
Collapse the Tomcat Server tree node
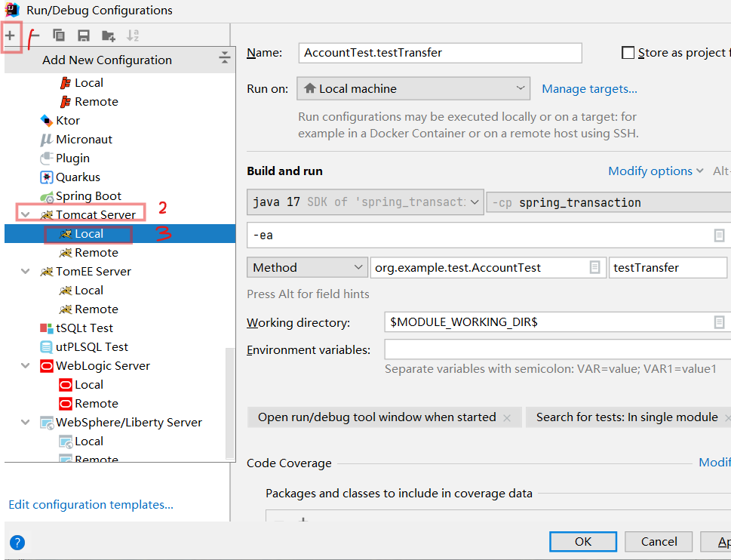point(25,215)
